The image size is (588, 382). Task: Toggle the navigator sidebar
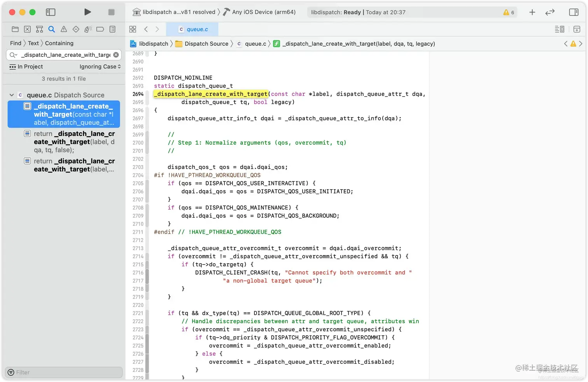[51, 12]
